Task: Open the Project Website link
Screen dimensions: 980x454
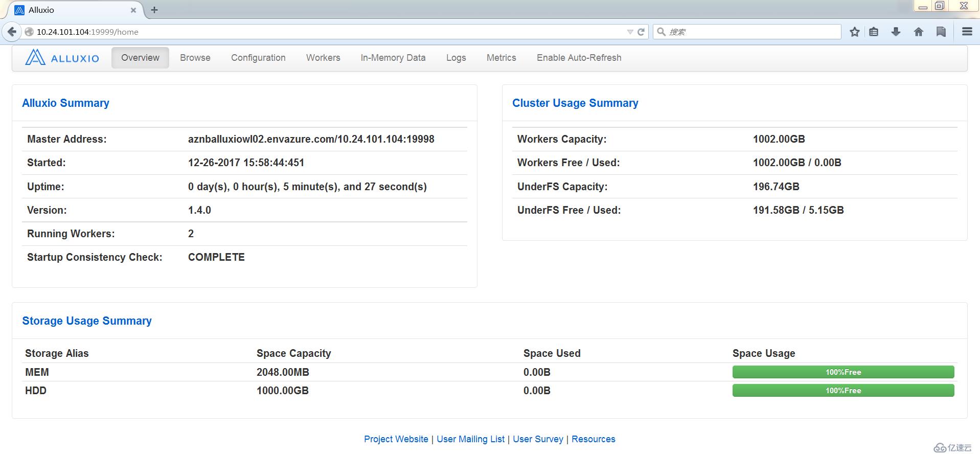Action: (x=396, y=439)
